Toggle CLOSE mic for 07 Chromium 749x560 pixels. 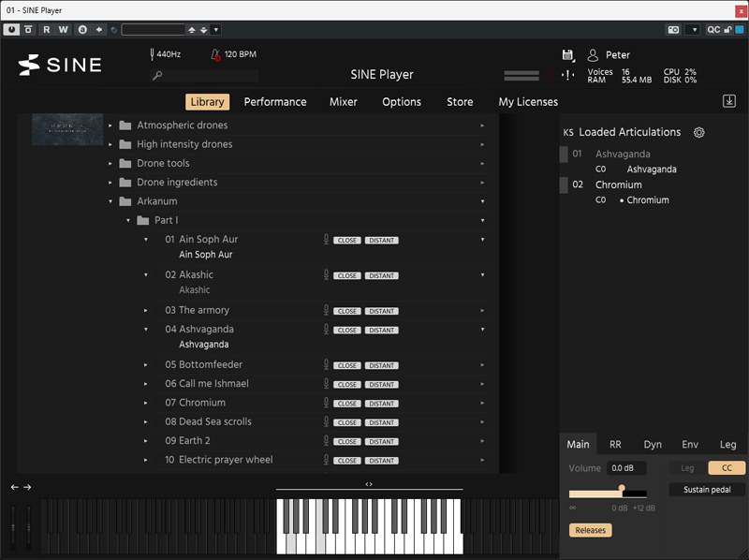click(x=347, y=404)
